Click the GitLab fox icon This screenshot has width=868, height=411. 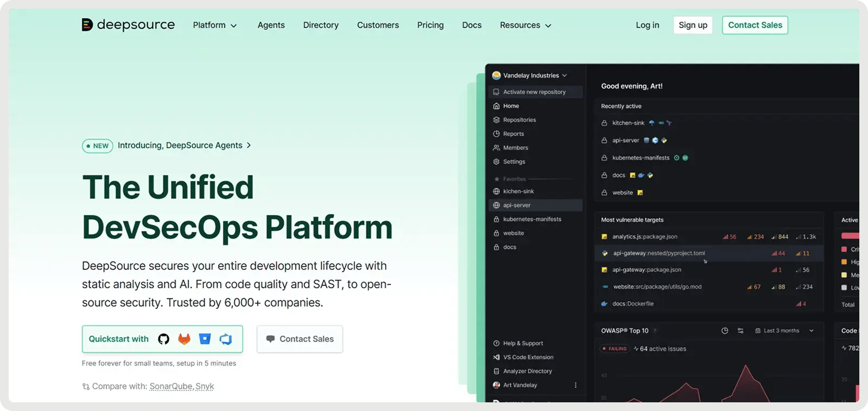(184, 339)
